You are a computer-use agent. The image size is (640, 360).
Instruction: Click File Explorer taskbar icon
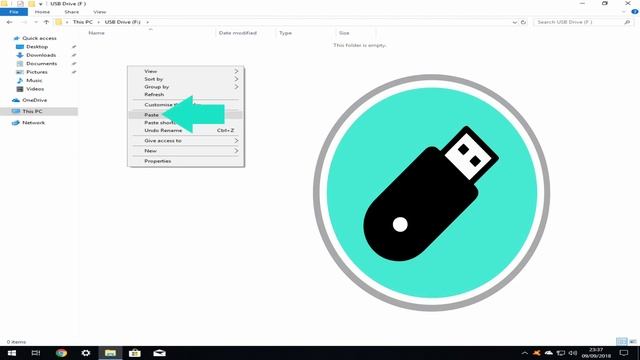(x=110, y=353)
